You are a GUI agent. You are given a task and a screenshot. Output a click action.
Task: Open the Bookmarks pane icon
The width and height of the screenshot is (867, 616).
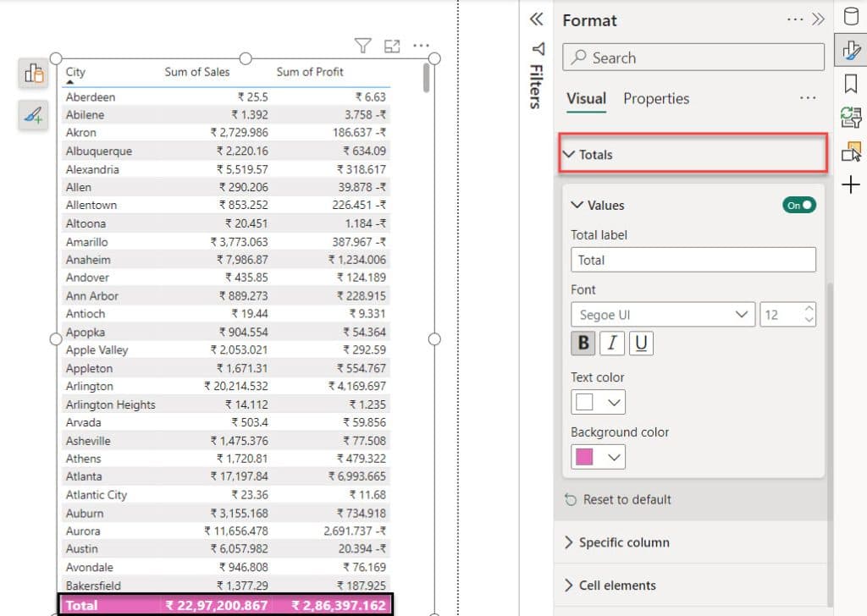point(851,84)
